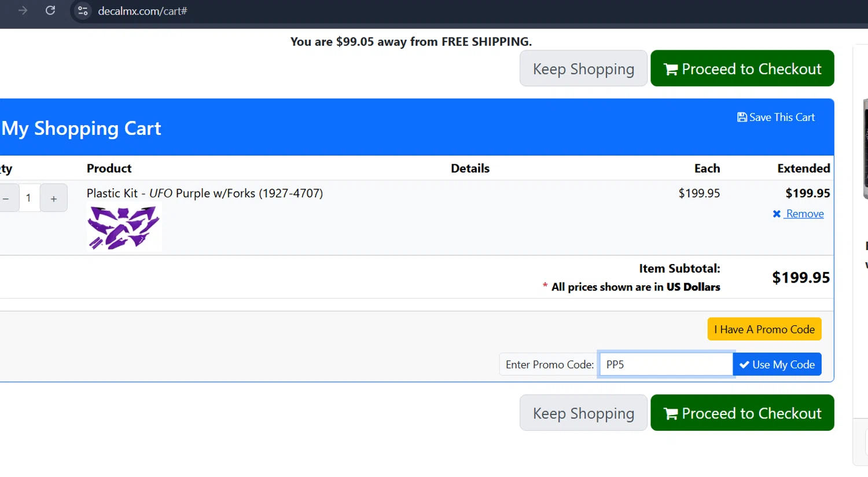Screen dimensions: 868x477
Task: Click the My Shopping Cart heading
Action: (x=82, y=129)
